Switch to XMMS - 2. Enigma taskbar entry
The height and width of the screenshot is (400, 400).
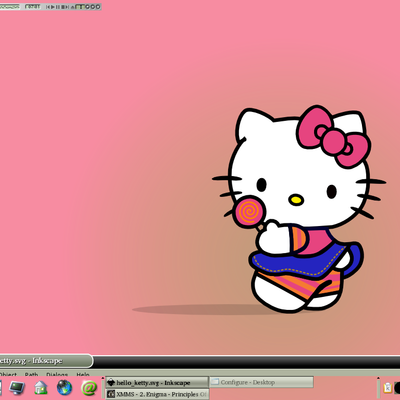tap(157, 394)
